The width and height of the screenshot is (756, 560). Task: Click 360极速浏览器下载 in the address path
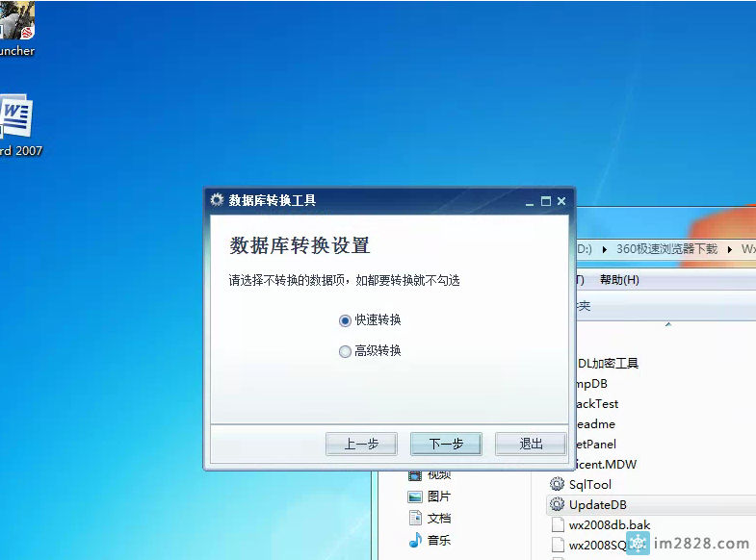click(666, 248)
